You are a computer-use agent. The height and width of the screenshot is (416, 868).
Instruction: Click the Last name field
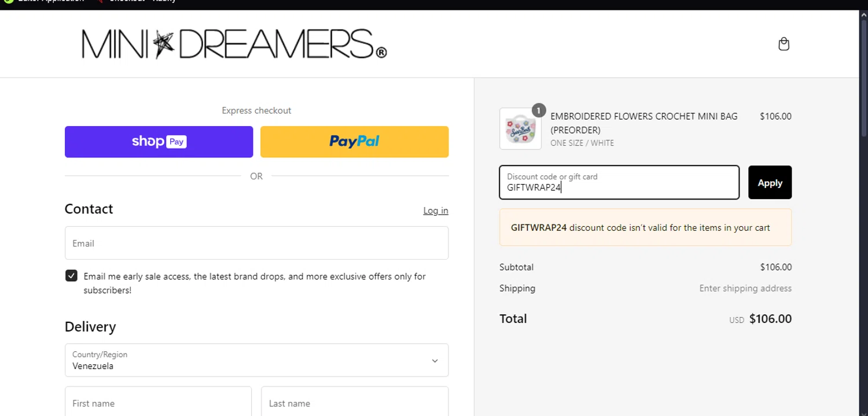tap(355, 403)
